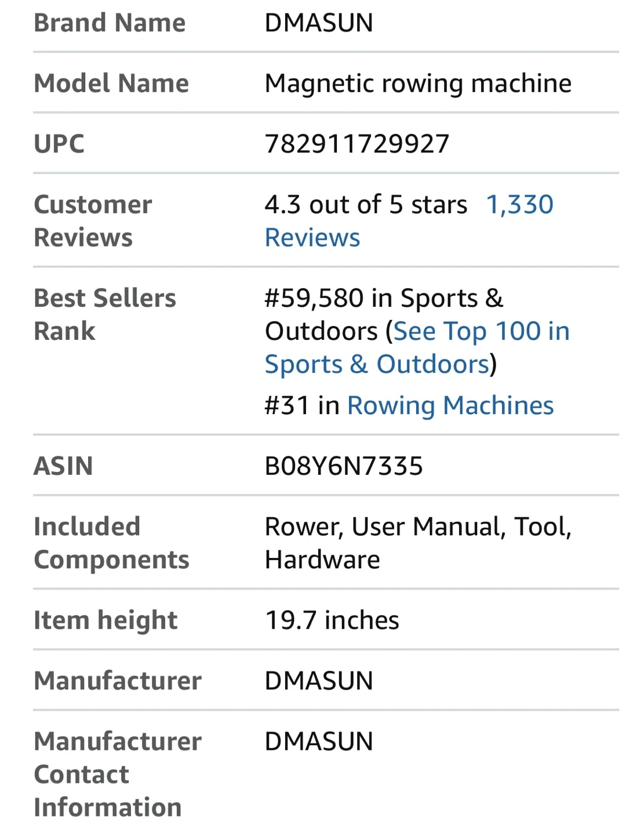644x835 pixels.
Task: Click the #59,580 rank text
Action: [x=316, y=299]
